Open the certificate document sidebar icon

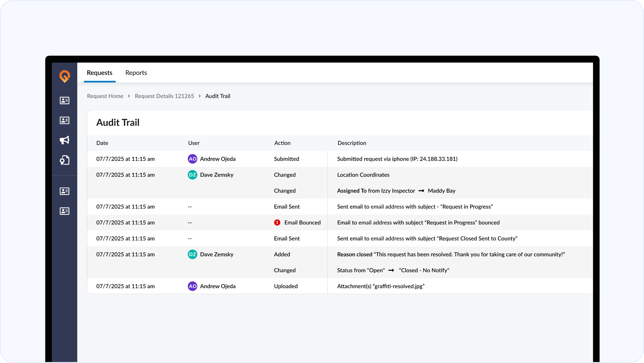[65, 160]
